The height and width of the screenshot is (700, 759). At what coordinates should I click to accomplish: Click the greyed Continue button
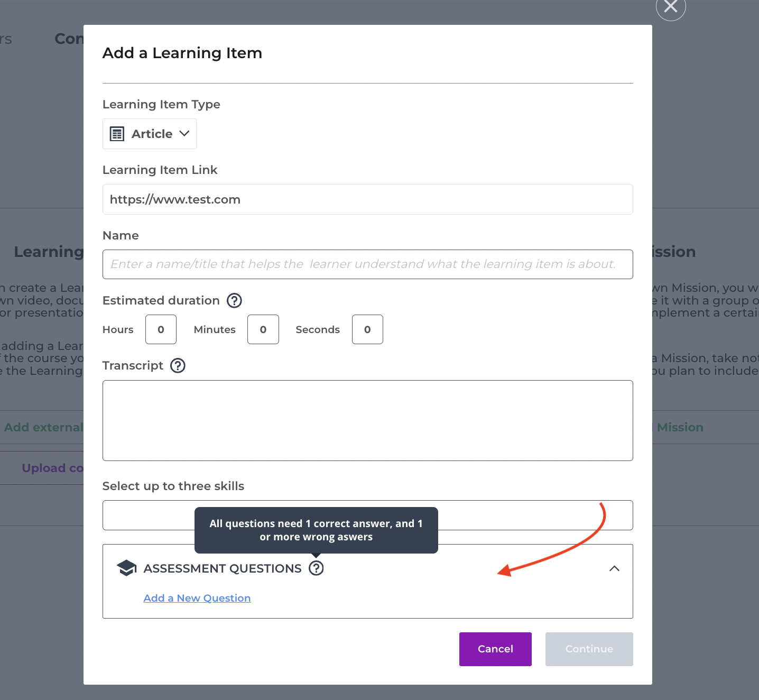tap(589, 649)
